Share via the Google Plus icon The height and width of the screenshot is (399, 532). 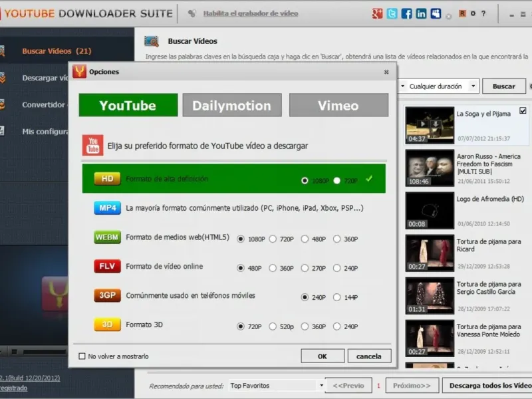point(377,13)
